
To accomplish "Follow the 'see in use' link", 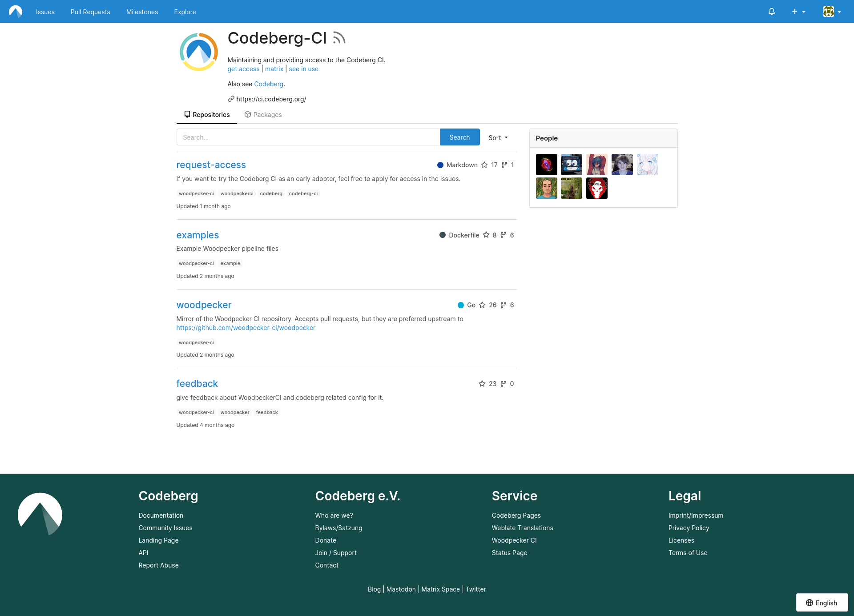I will [303, 69].
